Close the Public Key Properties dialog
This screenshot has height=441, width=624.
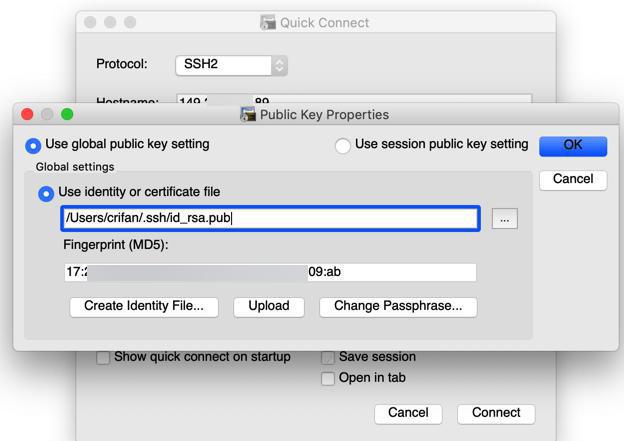tap(28, 114)
